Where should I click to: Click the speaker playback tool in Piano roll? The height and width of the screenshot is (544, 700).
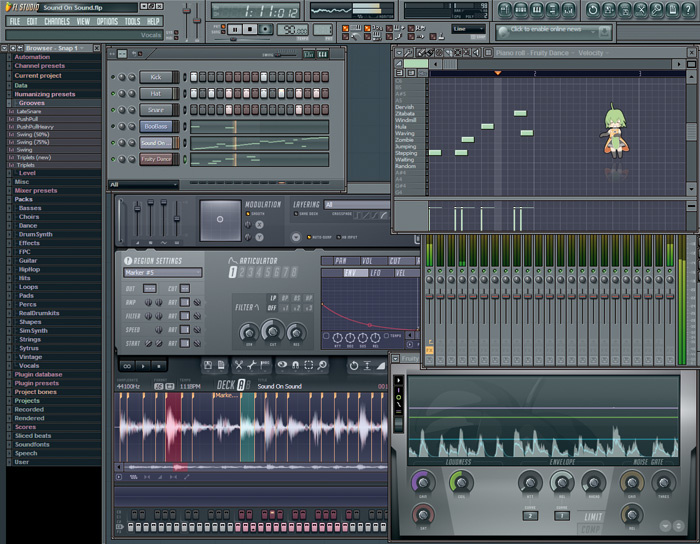476,53
